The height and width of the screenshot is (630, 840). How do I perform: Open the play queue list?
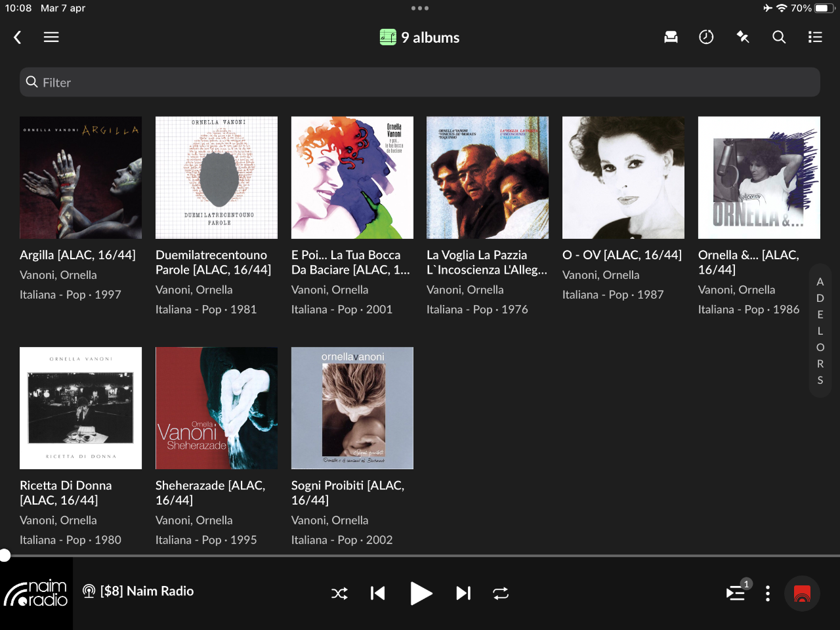[736, 593]
